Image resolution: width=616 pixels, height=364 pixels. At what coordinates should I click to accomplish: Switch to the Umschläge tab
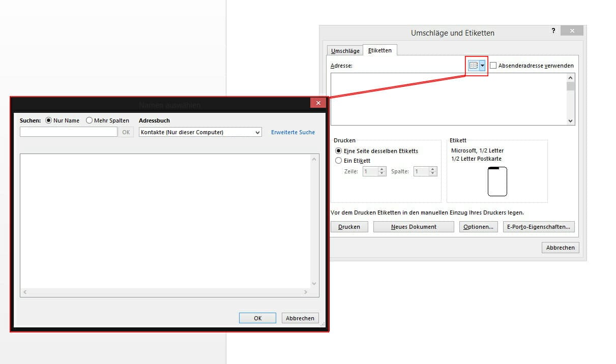[x=345, y=51]
